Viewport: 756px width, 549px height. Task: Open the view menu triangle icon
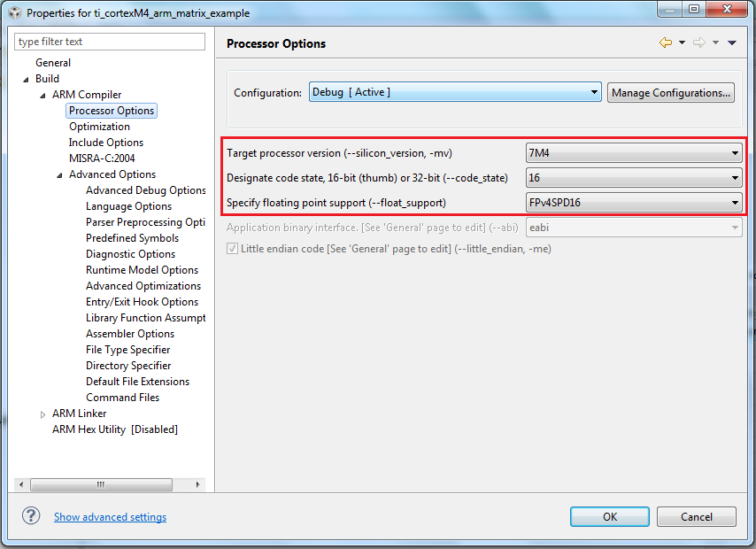[x=732, y=43]
